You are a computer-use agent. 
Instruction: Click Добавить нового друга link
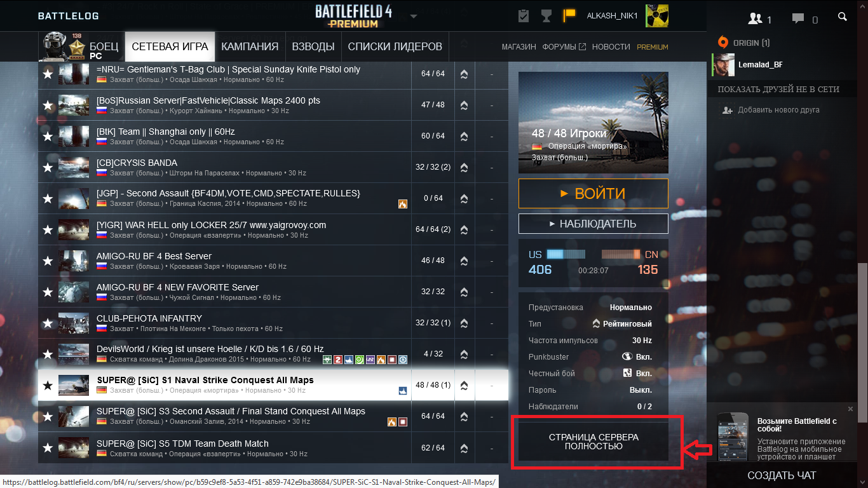click(778, 111)
